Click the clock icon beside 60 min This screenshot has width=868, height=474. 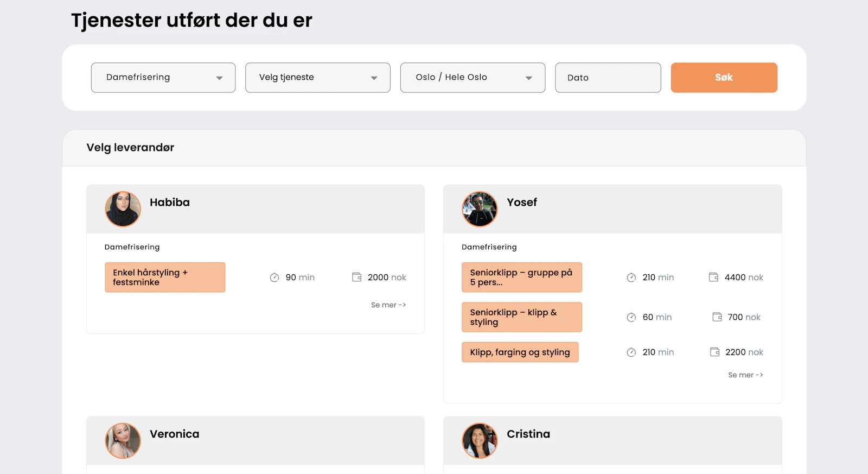[x=631, y=318]
